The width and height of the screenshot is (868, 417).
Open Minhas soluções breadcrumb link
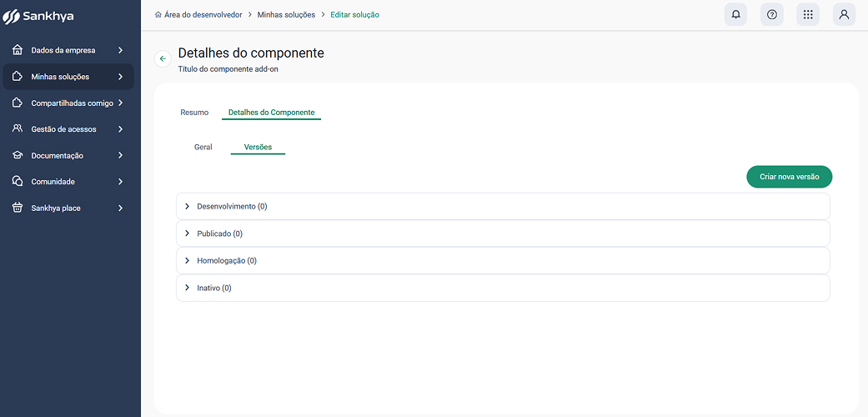tap(286, 15)
